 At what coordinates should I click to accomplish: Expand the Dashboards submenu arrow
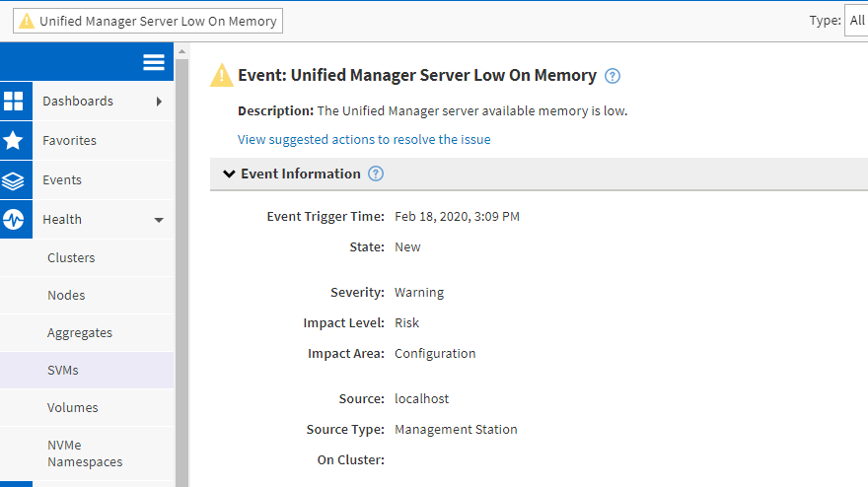click(160, 102)
